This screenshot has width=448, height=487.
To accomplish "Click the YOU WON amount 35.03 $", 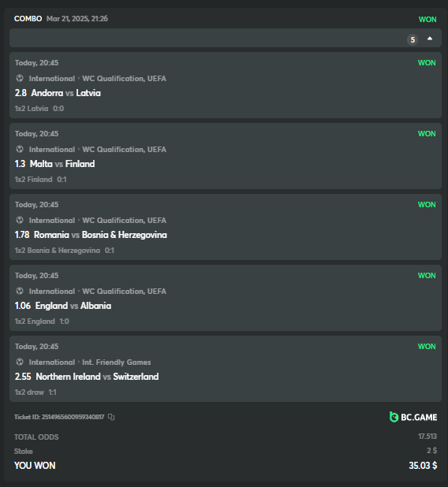I will [x=423, y=466].
